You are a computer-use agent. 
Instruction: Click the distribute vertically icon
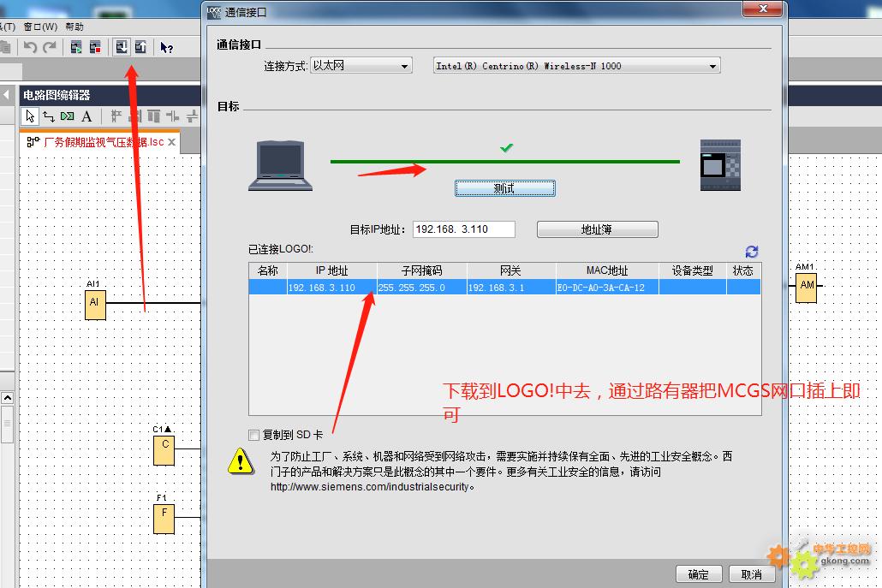tap(193, 116)
